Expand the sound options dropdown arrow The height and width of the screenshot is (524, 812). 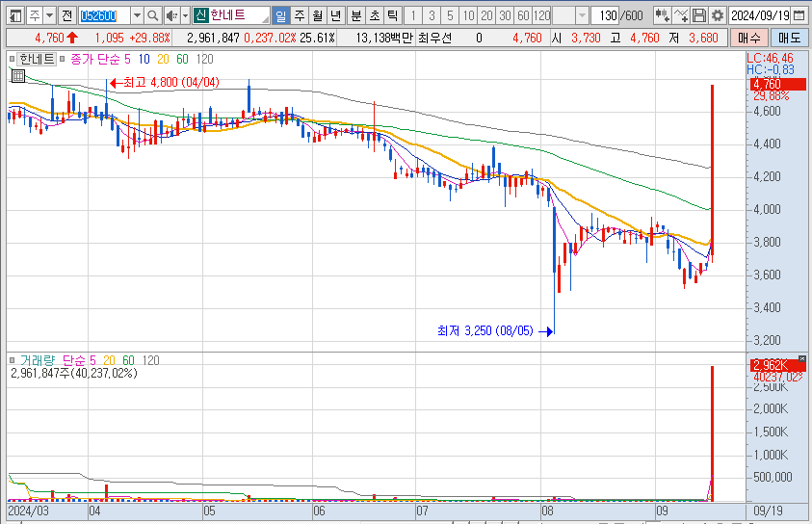(185, 15)
